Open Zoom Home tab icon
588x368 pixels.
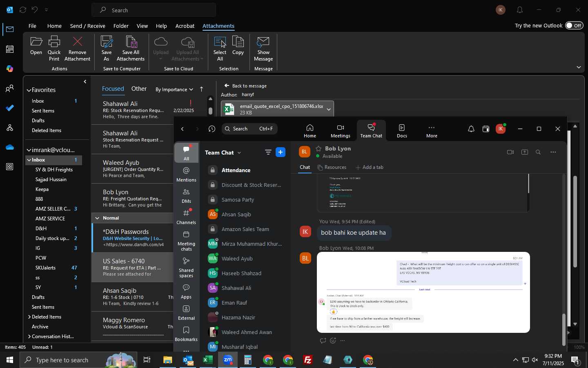click(310, 131)
